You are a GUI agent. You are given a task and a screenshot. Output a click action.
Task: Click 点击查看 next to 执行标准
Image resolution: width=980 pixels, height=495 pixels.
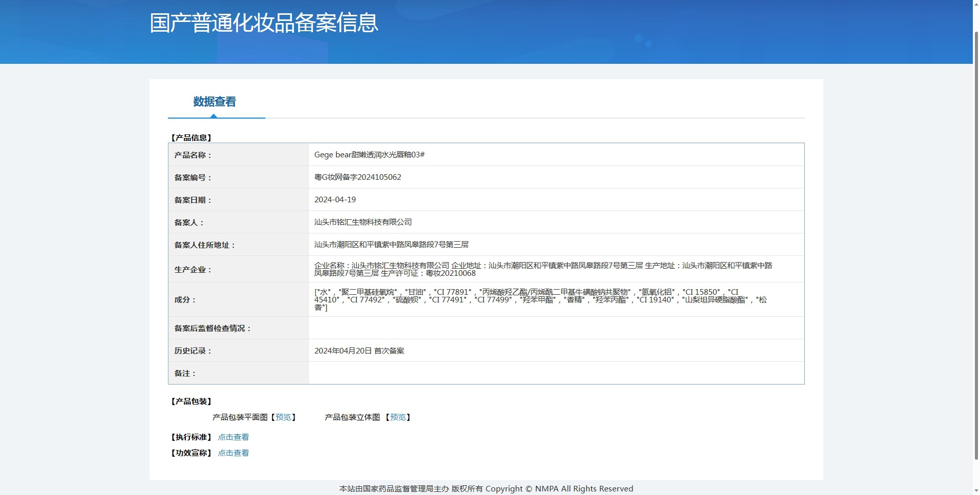tap(233, 437)
